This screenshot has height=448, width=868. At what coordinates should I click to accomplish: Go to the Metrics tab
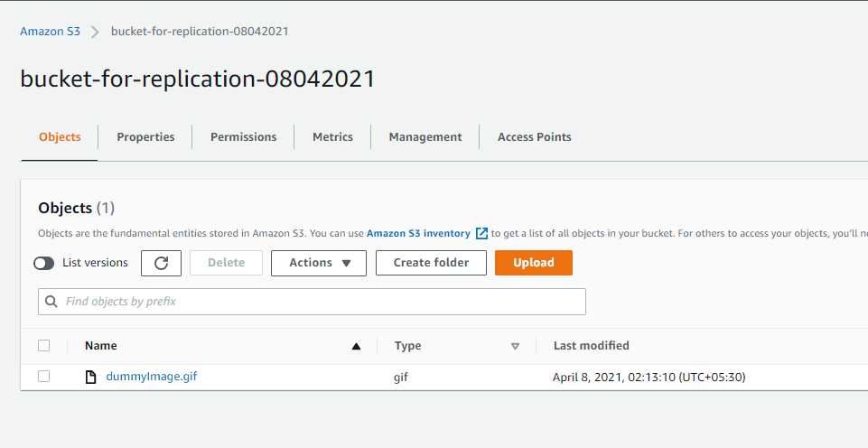tap(332, 137)
